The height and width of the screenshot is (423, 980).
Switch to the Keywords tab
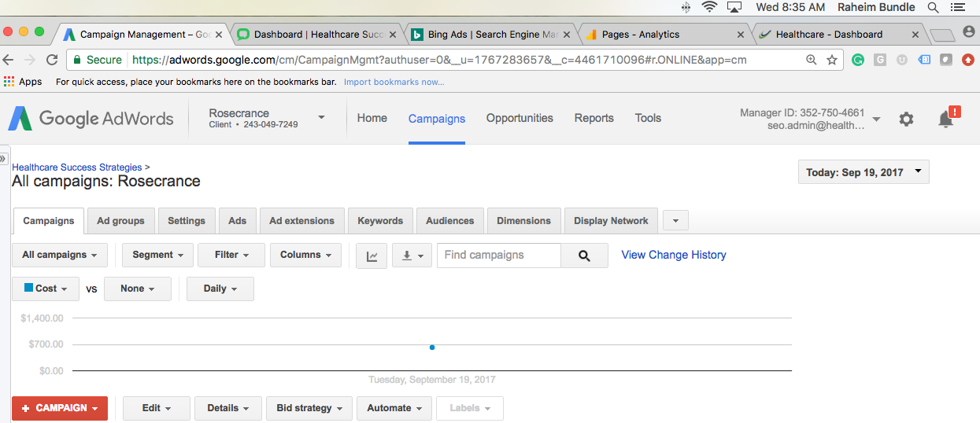pos(380,221)
